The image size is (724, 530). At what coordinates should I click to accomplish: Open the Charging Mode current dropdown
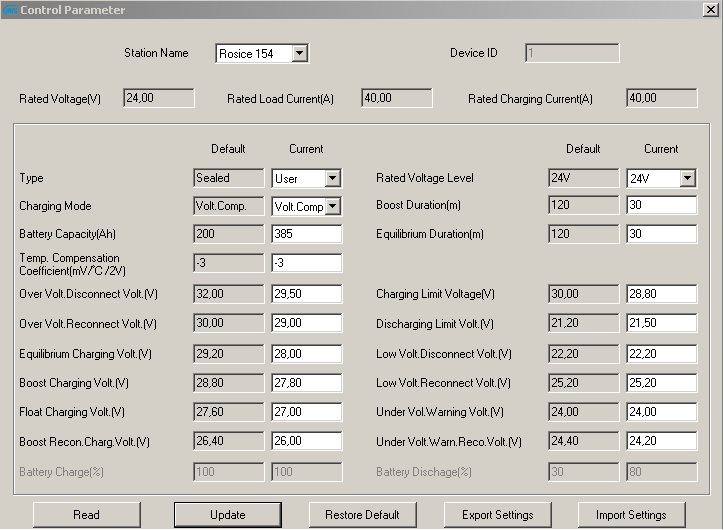pos(332,207)
